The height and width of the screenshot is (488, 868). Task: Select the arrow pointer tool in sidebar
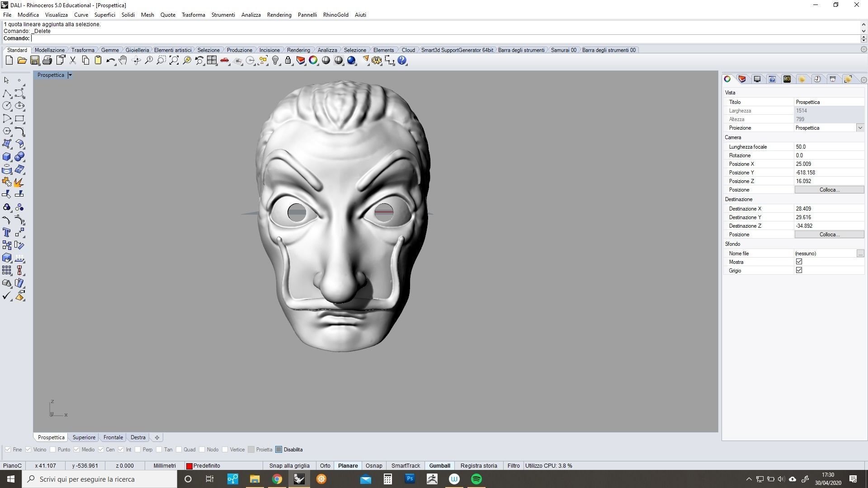coord(7,80)
